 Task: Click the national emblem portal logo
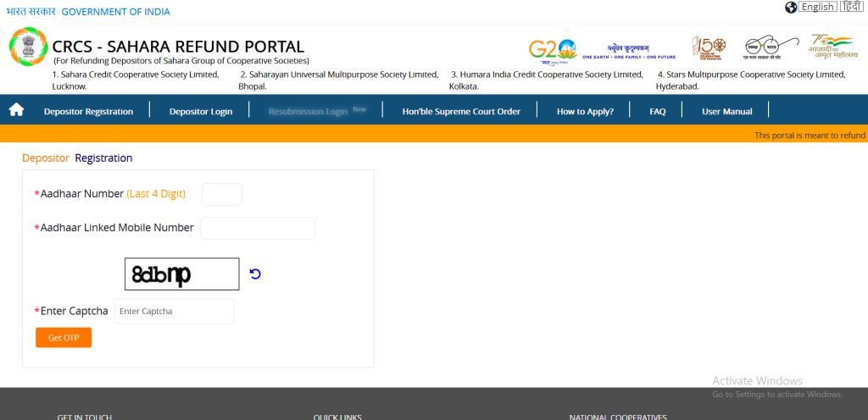click(x=28, y=47)
